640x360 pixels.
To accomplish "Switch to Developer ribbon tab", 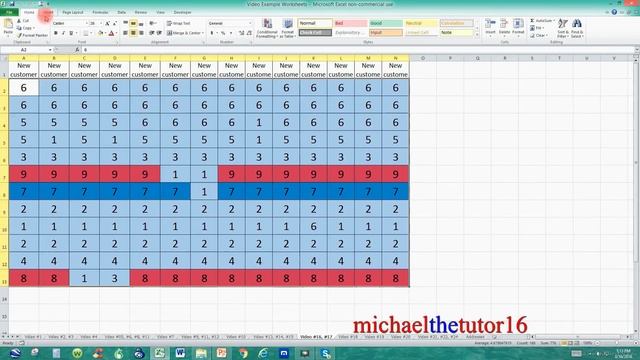I will [182, 13].
